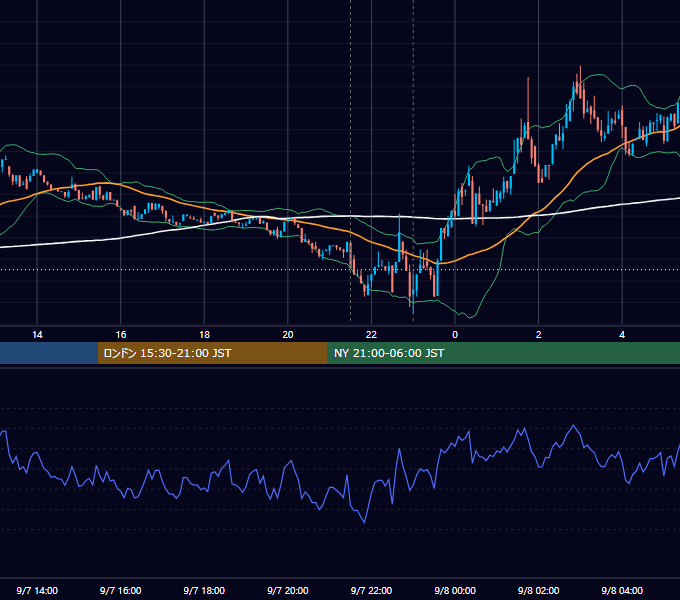
Task: Click the '9/8 04:00' time label
Action: 622,590
